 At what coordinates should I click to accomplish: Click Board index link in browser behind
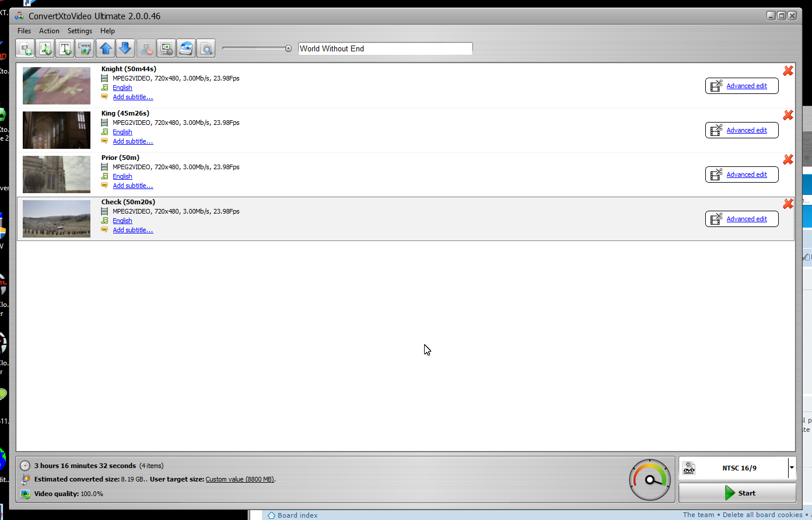(x=297, y=515)
